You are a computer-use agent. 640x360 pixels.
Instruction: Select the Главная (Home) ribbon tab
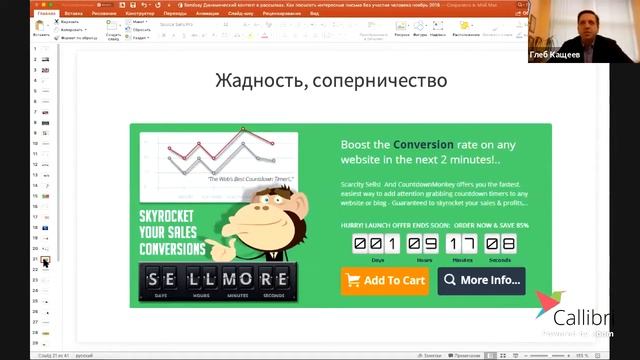[x=47, y=13]
